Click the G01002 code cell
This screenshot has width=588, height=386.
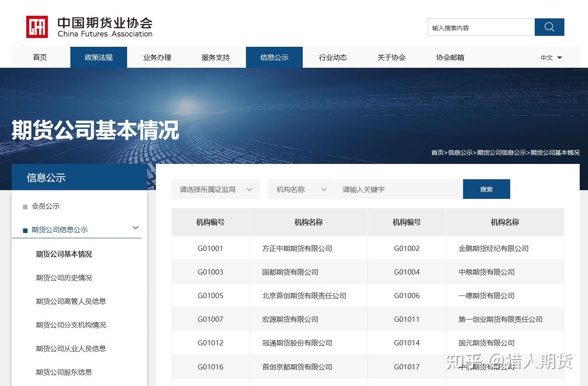[x=407, y=248]
